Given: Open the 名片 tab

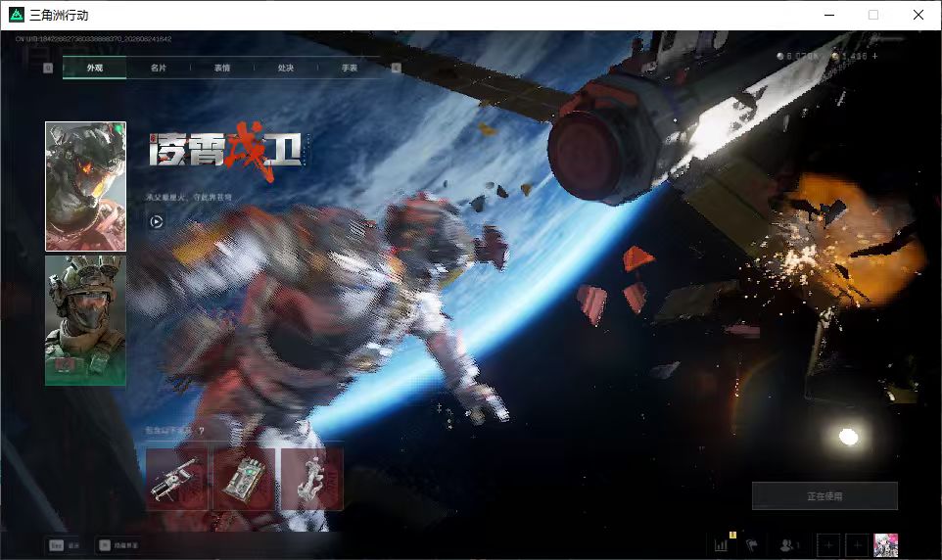Looking at the screenshot, I should pos(158,68).
